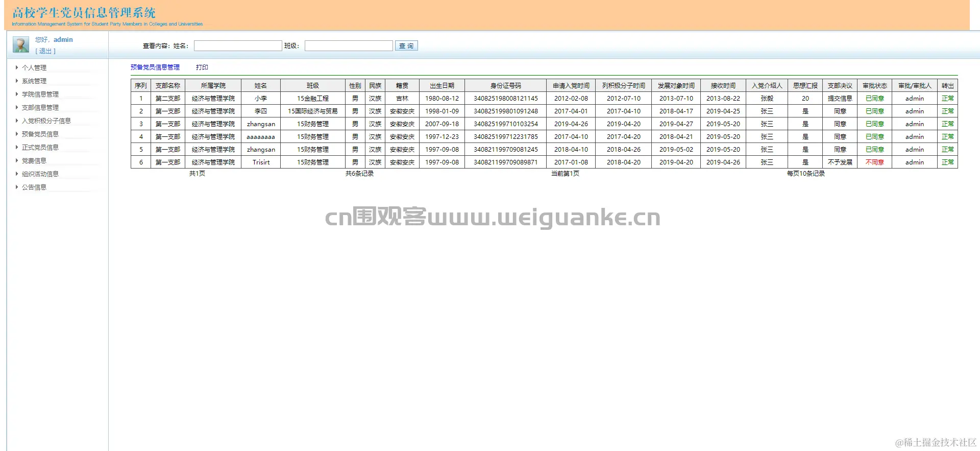Open the 正式党员信息 sidebar menu label
This screenshot has height=451, width=980.
coord(40,148)
